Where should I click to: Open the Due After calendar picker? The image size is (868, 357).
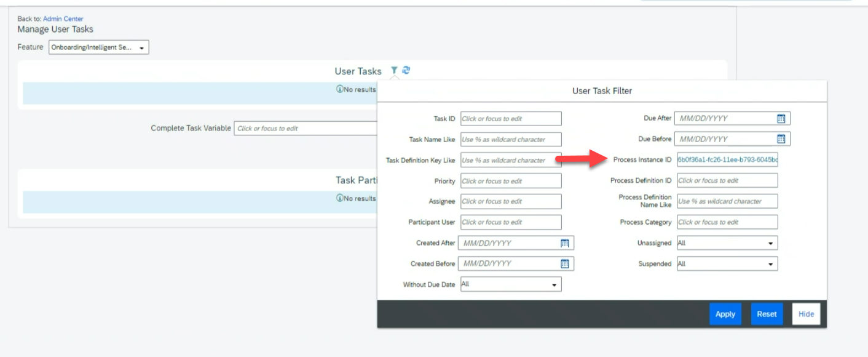tap(781, 118)
